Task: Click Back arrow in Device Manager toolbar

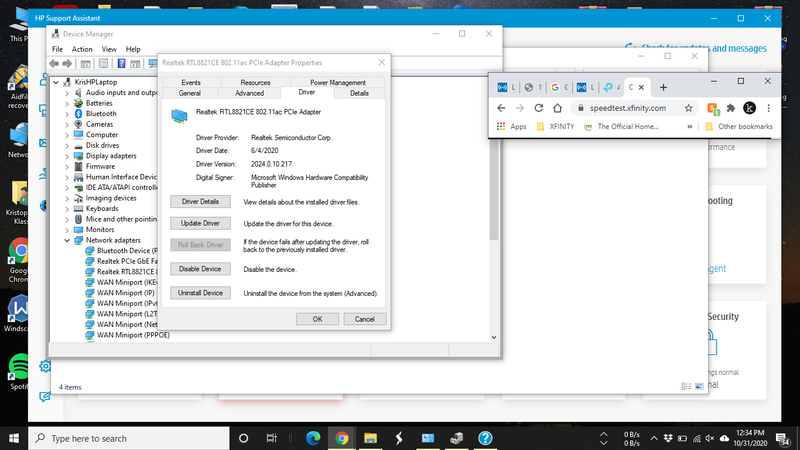Action: (x=54, y=64)
